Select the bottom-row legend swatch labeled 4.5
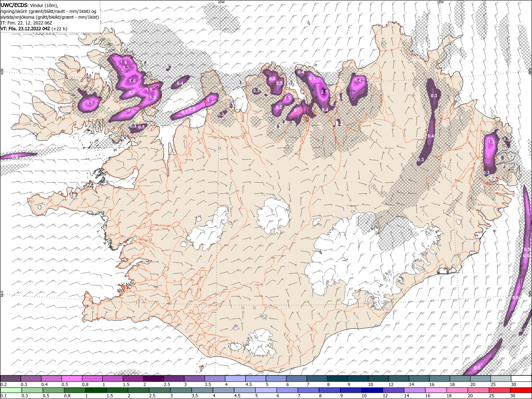 pyautogui.click(x=245, y=390)
